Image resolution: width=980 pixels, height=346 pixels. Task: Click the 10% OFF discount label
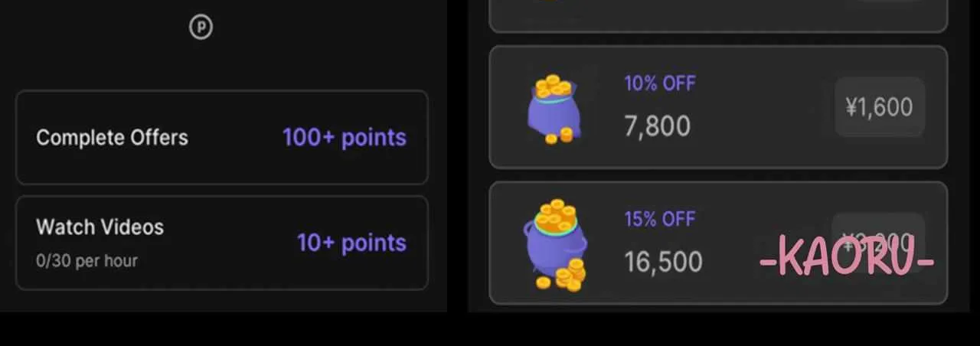(660, 83)
